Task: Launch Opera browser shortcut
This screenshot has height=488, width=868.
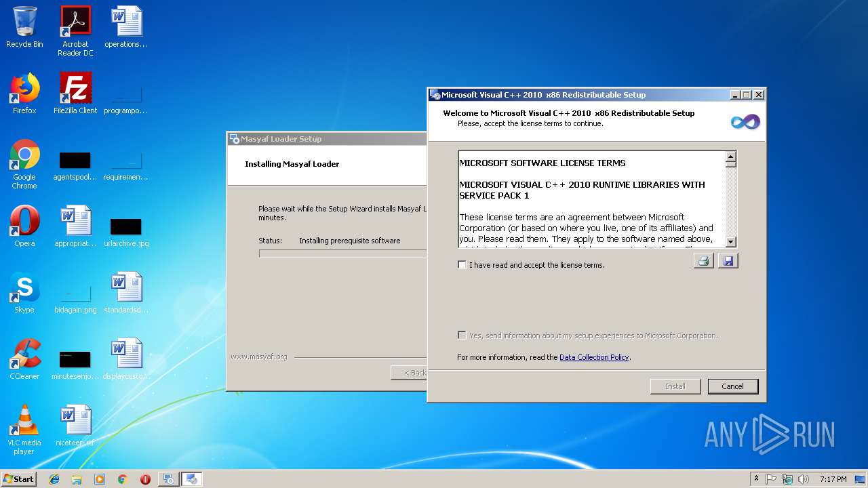Action: [x=24, y=226]
